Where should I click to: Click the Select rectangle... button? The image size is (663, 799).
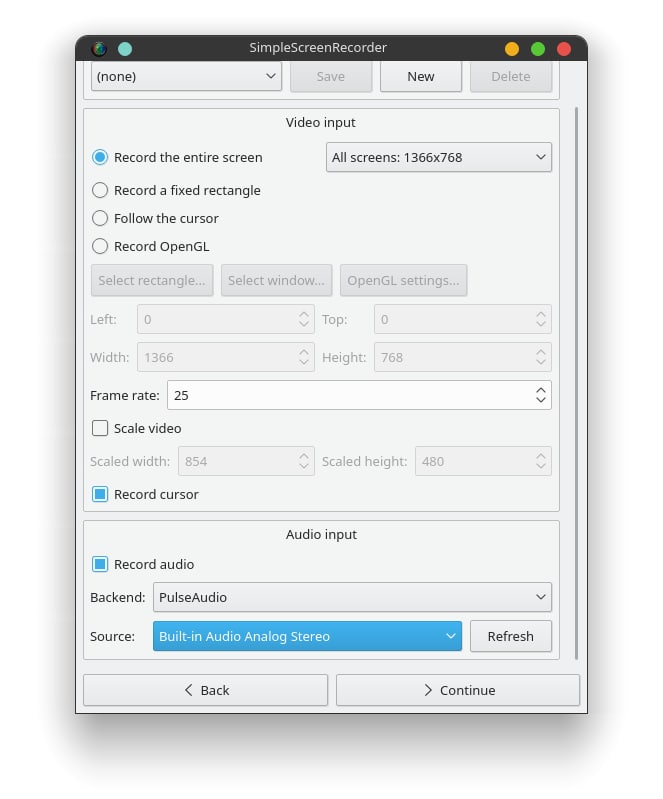pyautogui.click(x=152, y=280)
